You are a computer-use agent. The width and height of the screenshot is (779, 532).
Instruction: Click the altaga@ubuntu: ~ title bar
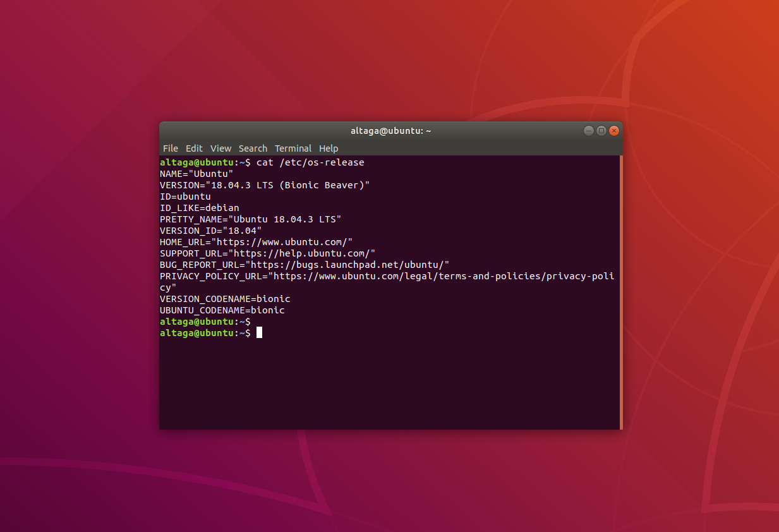[391, 131]
